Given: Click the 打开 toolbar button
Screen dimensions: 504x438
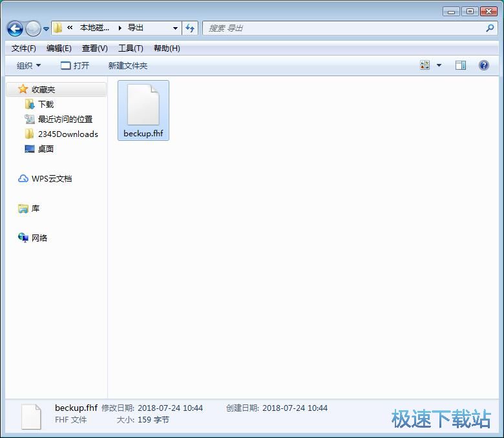Looking at the screenshot, I should [75, 65].
